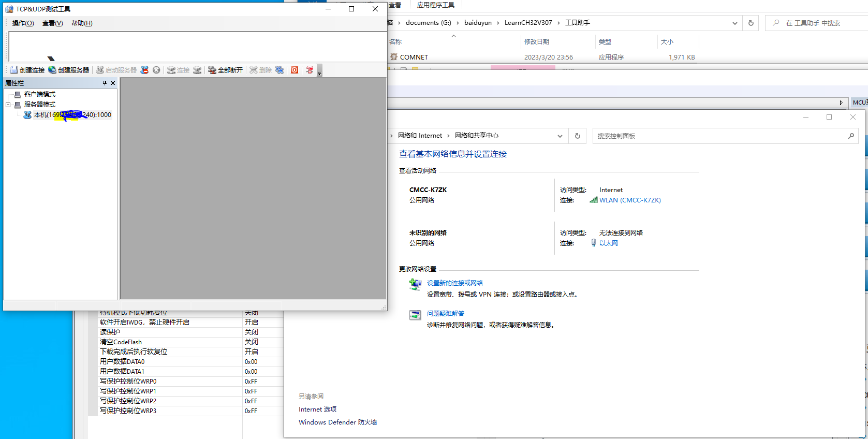The width and height of the screenshot is (868, 439).
Task: Close the 属性栏 panel
Action: tap(113, 83)
